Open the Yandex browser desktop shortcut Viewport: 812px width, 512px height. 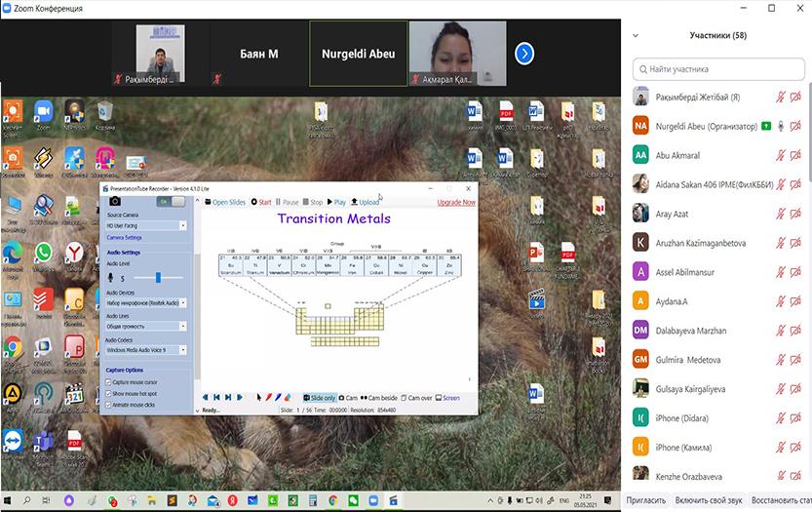click(x=74, y=256)
